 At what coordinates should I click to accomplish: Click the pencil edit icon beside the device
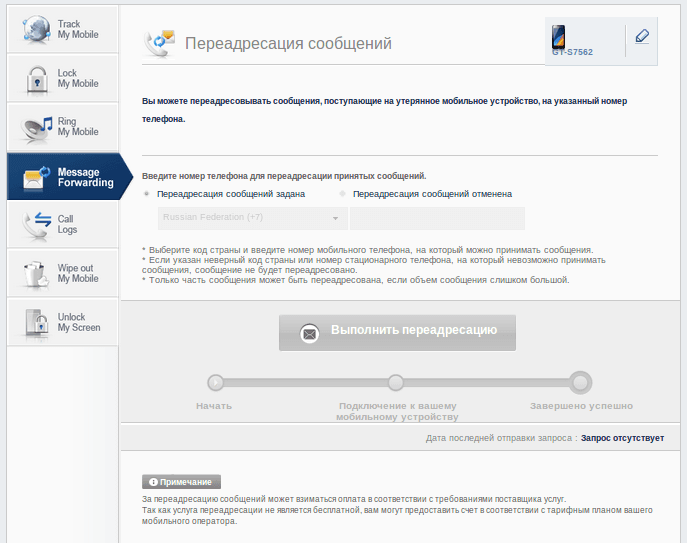click(642, 36)
